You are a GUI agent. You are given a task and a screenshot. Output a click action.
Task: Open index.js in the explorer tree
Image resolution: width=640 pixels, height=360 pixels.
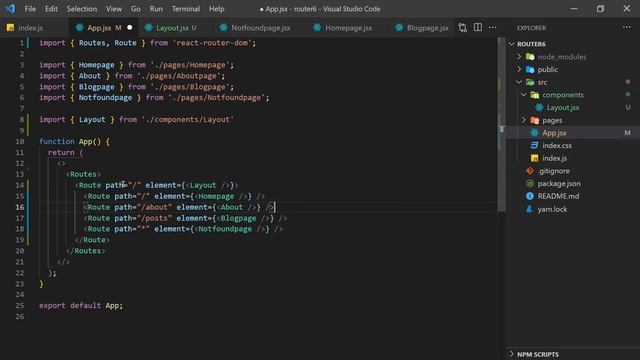click(x=555, y=158)
